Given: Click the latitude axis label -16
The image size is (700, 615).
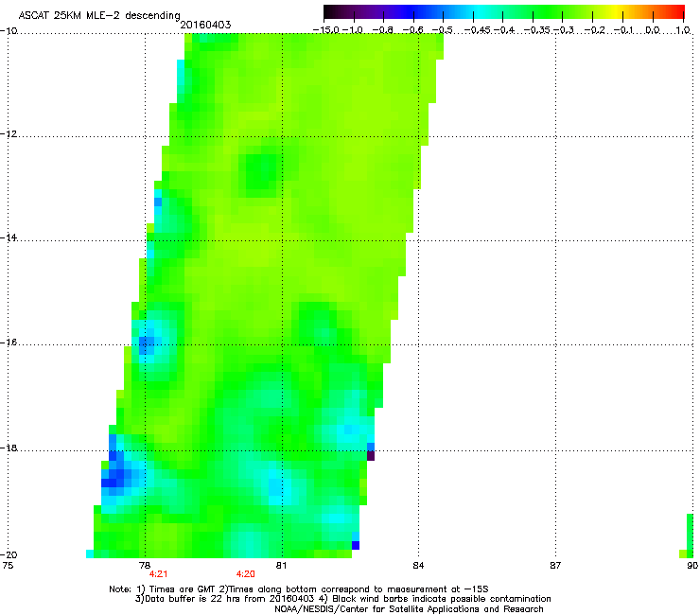Looking at the screenshot, I should point(9,343).
